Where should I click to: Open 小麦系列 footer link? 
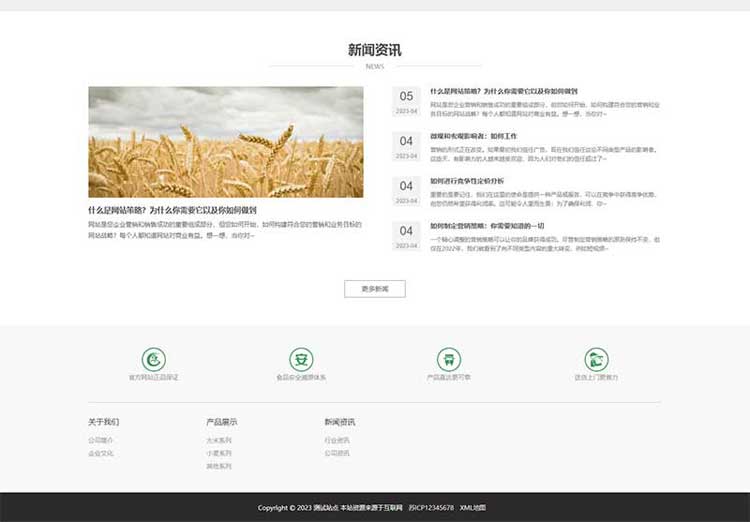219,453
